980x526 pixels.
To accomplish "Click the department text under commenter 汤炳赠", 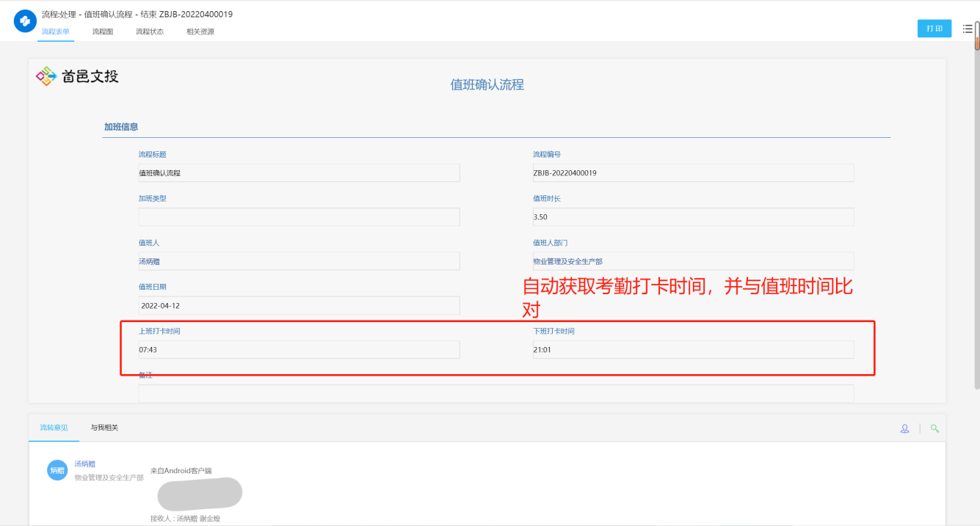I will [x=109, y=478].
